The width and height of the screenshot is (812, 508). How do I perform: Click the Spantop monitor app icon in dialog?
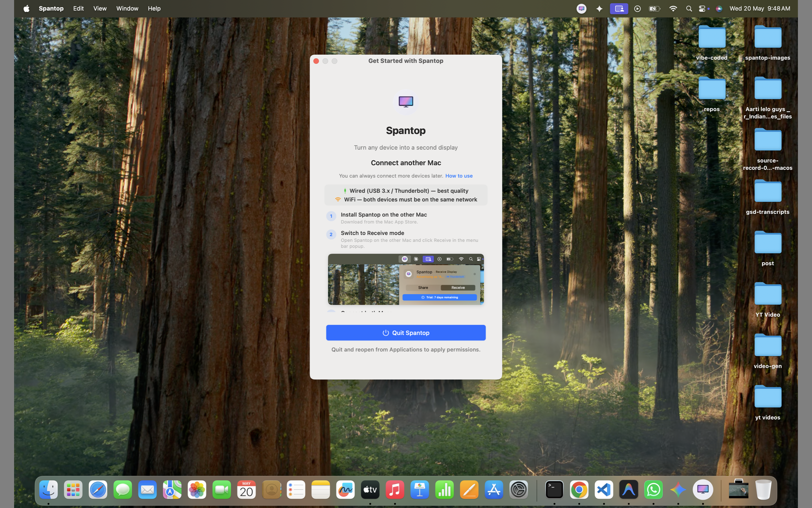click(x=406, y=102)
